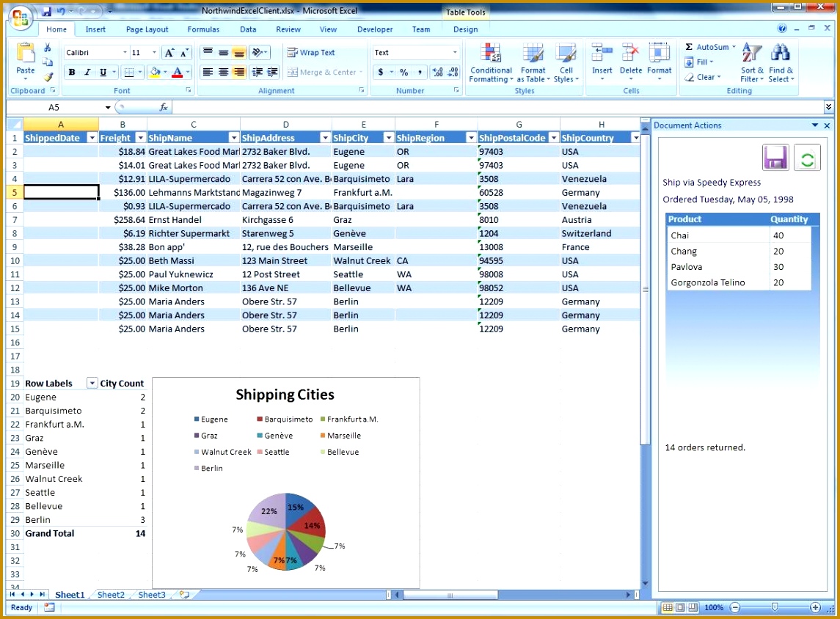Click the save diskette icon in Document Actions
The height and width of the screenshot is (619, 840).
(x=775, y=158)
